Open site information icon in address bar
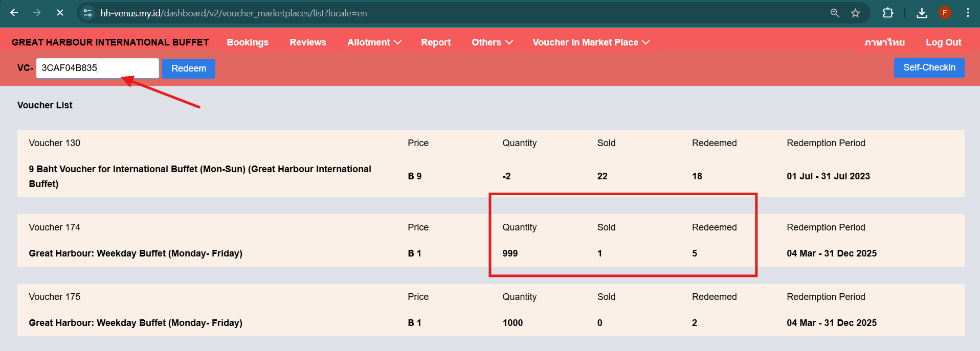This screenshot has width=980, height=351. (x=88, y=13)
